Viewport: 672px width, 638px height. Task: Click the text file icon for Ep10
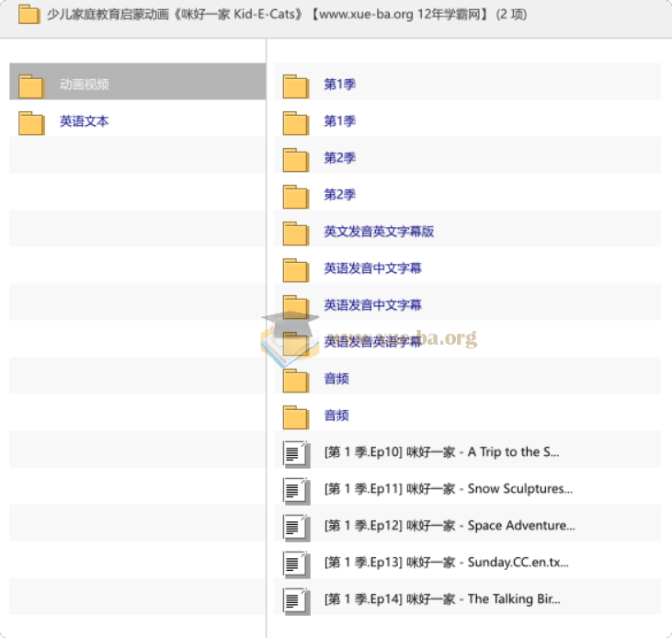[x=295, y=453]
